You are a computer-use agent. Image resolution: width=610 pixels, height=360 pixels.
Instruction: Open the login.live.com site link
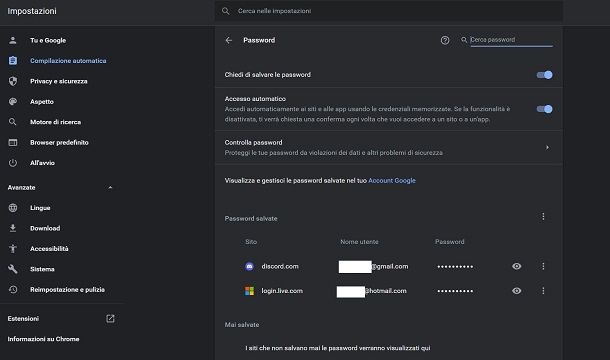tap(282, 291)
